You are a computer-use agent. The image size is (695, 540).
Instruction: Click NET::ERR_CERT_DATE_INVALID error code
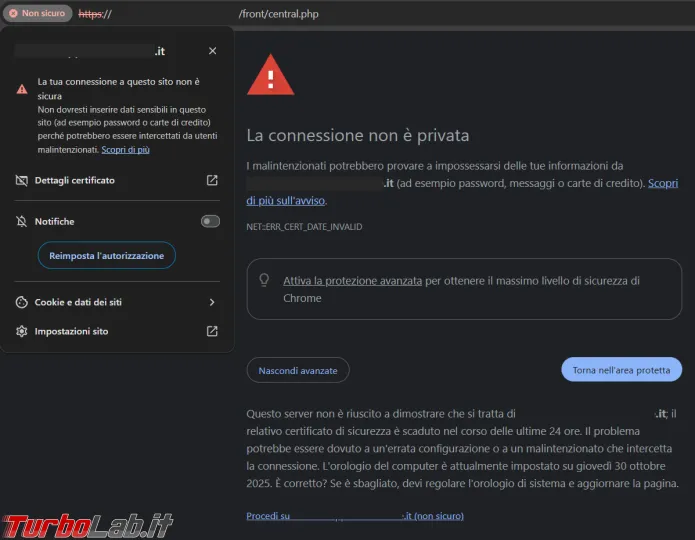coord(304,227)
